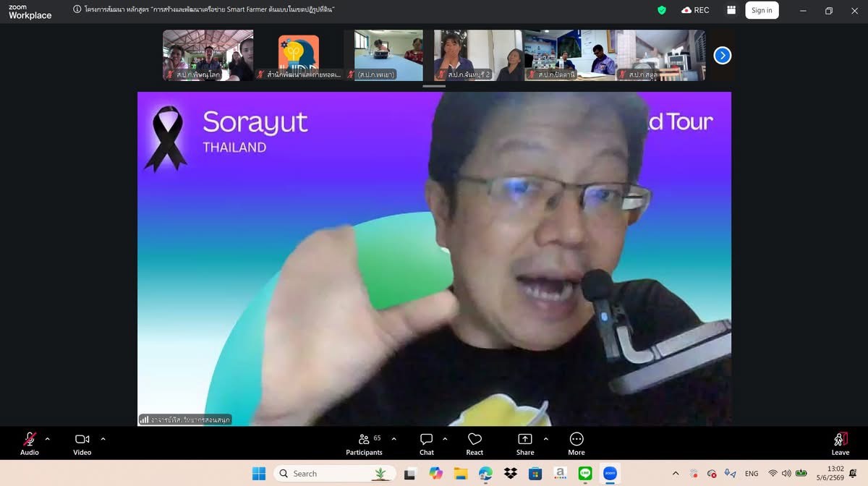Open Task View from taskbar
This screenshot has width=868, height=486.
click(x=410, y=474)
